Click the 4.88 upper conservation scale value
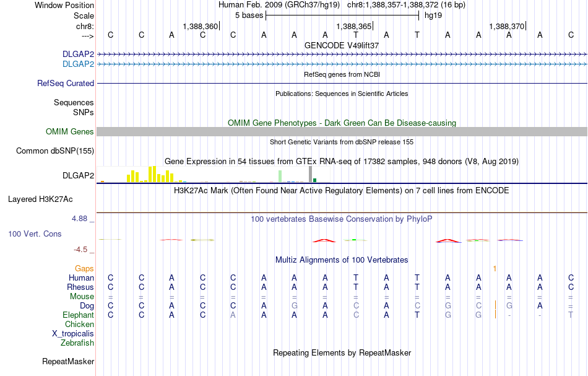This screenshot has height=376, width=588. tap(79, 219)
